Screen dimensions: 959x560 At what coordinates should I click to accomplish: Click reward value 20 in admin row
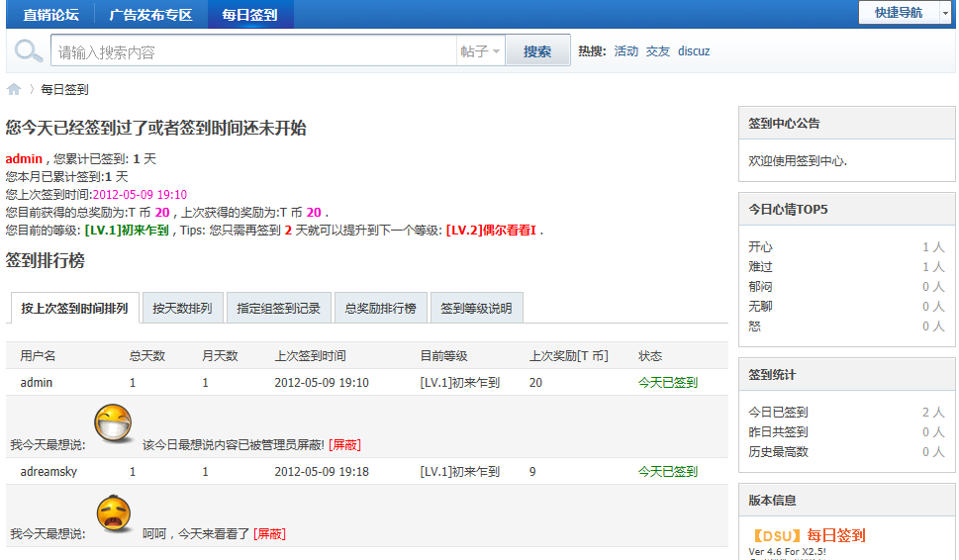(535, 383)
